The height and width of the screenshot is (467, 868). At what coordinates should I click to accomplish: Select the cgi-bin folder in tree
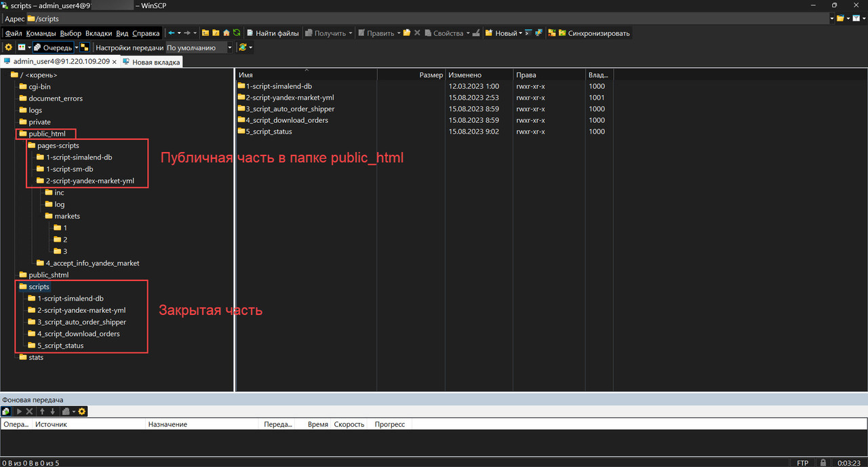39,87
